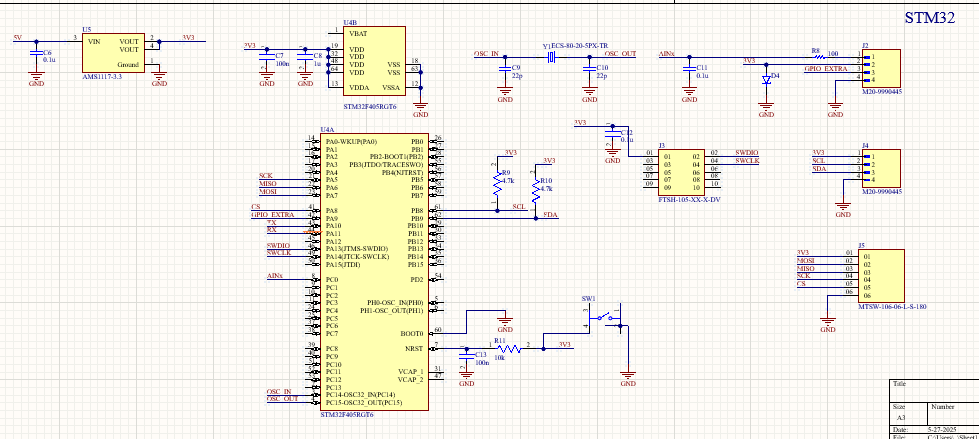
Task: Click the AINx net label at PC0
Action: pyautogui.click(x=275, y=275)
